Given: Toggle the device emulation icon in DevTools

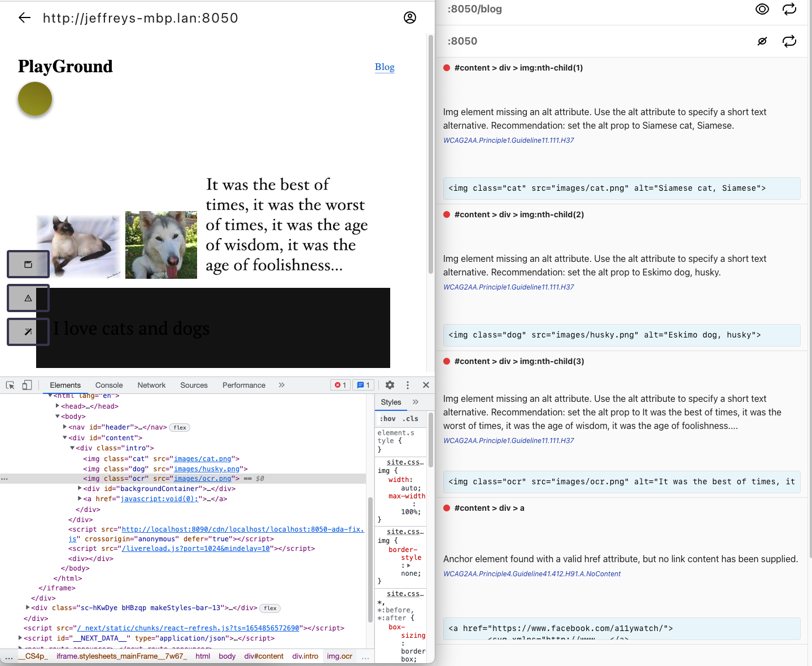Looking at the screenshot, I should pos(27,385).
